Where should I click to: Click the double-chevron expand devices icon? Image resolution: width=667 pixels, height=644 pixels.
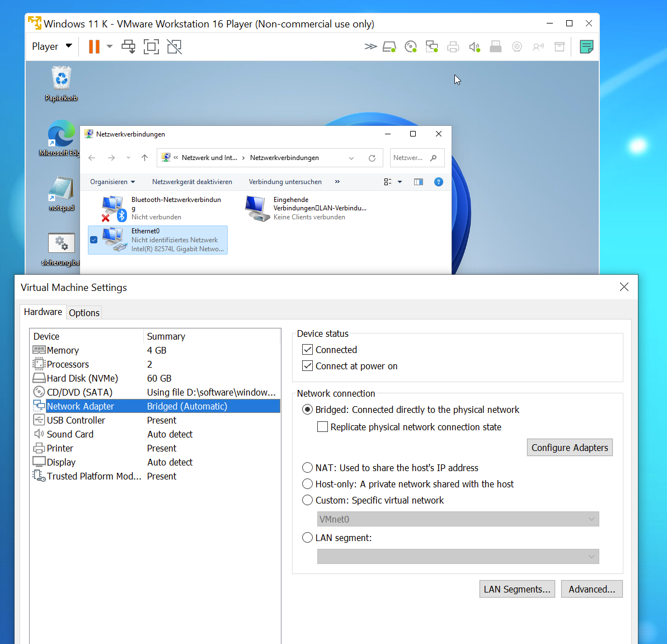[370, 46]
